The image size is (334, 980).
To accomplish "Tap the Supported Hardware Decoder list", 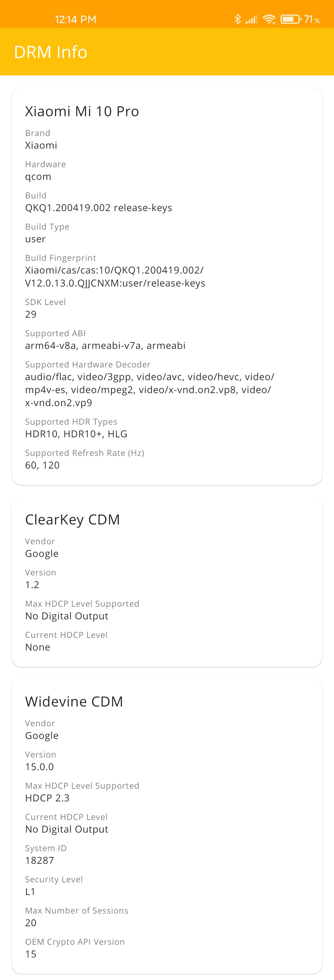I will 150,390.
